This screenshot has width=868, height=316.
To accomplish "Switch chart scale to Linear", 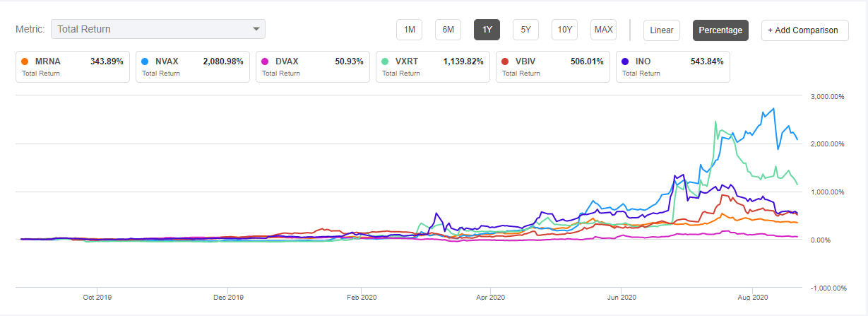I will click(x=662, y=30).
